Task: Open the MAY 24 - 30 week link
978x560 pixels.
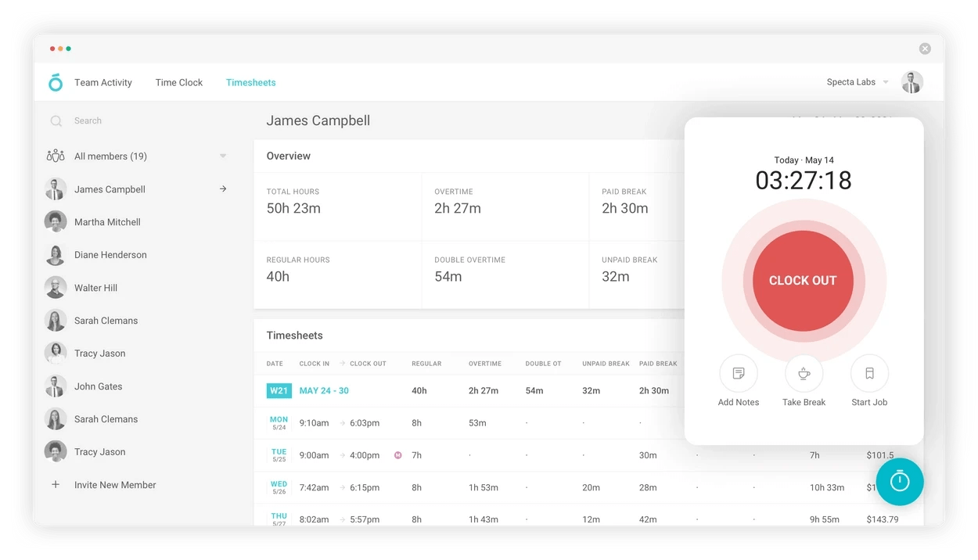Action: [324, 390]
